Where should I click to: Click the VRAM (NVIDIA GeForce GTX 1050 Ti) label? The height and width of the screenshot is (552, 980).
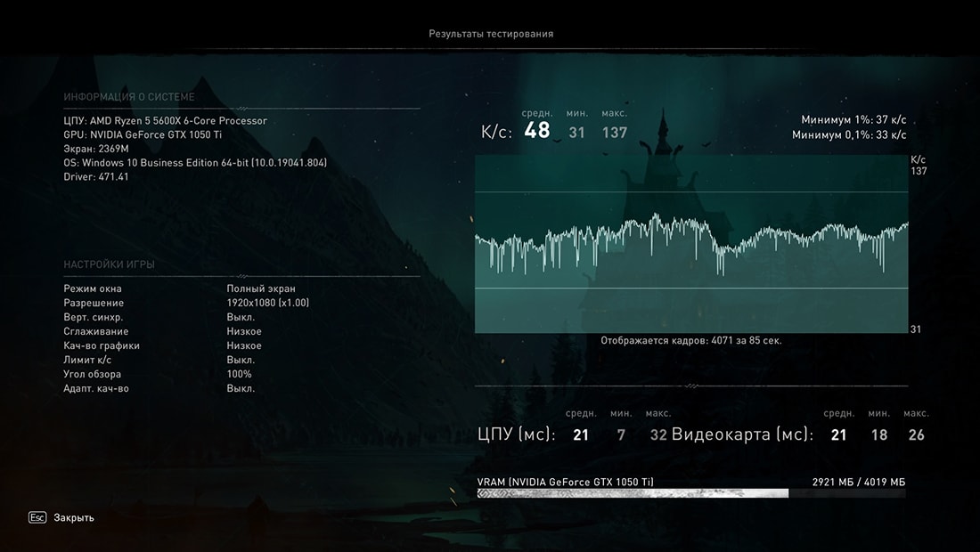(566, 482)
